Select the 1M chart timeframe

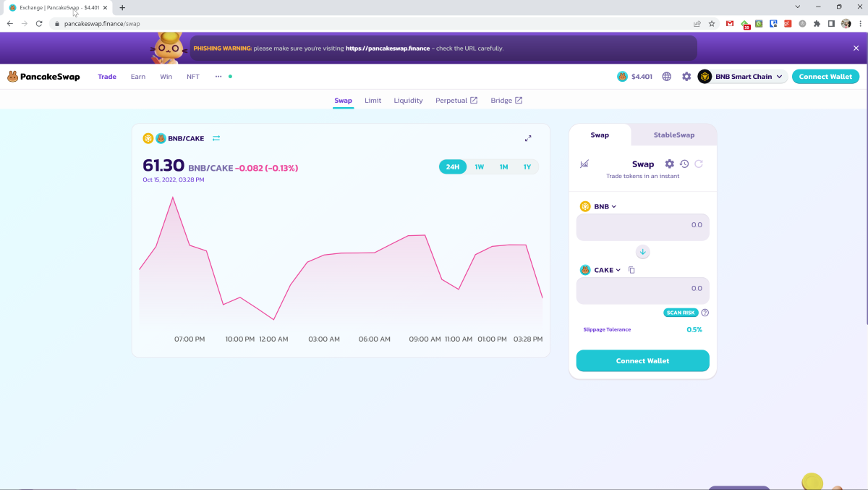pos(503,167)
